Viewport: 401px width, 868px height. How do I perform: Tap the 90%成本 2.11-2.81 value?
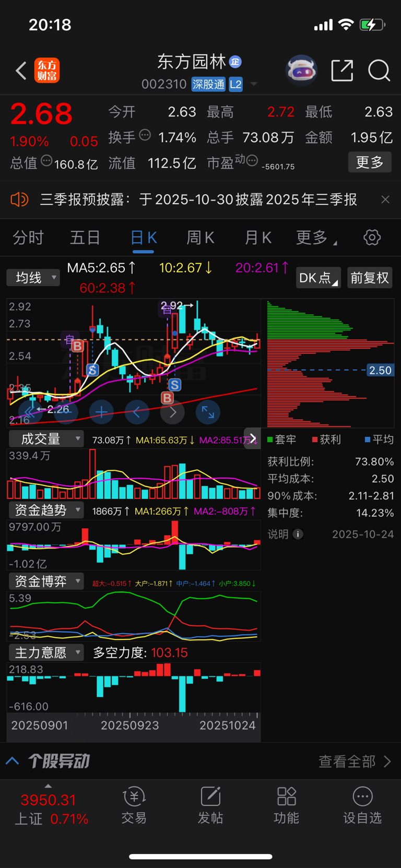(x=371, y=495)
